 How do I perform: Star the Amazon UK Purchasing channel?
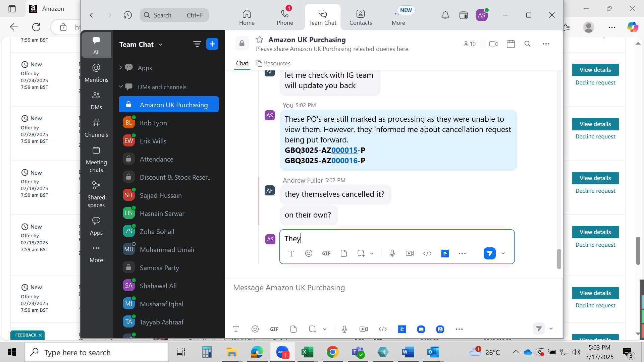pyautogui.click(x=259, y=40)
